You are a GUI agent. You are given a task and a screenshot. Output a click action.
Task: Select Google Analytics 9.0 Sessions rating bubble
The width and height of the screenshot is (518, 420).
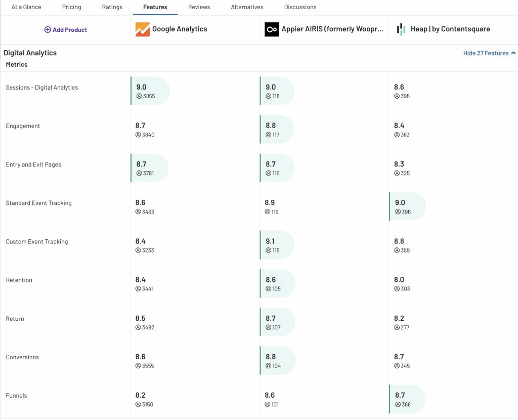pos(150,91)
